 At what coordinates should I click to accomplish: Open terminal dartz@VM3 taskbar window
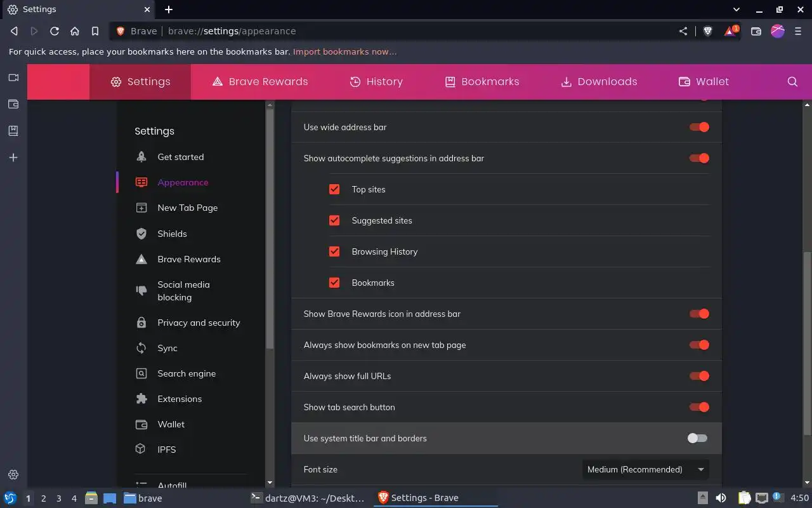[x=308, y=498]
